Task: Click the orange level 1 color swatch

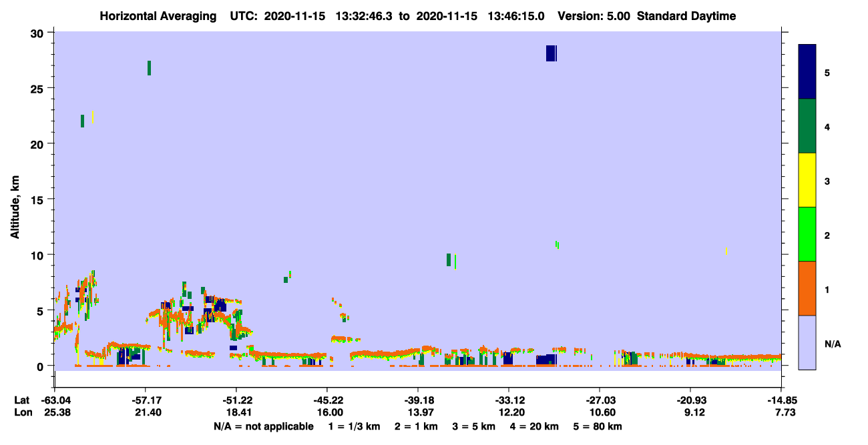Action: coord(807,288)
